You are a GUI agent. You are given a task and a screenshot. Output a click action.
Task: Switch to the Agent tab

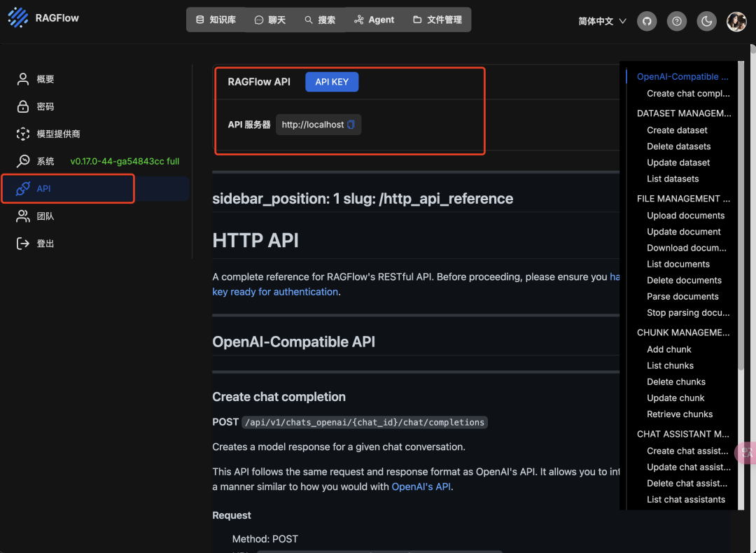[374, 20]
